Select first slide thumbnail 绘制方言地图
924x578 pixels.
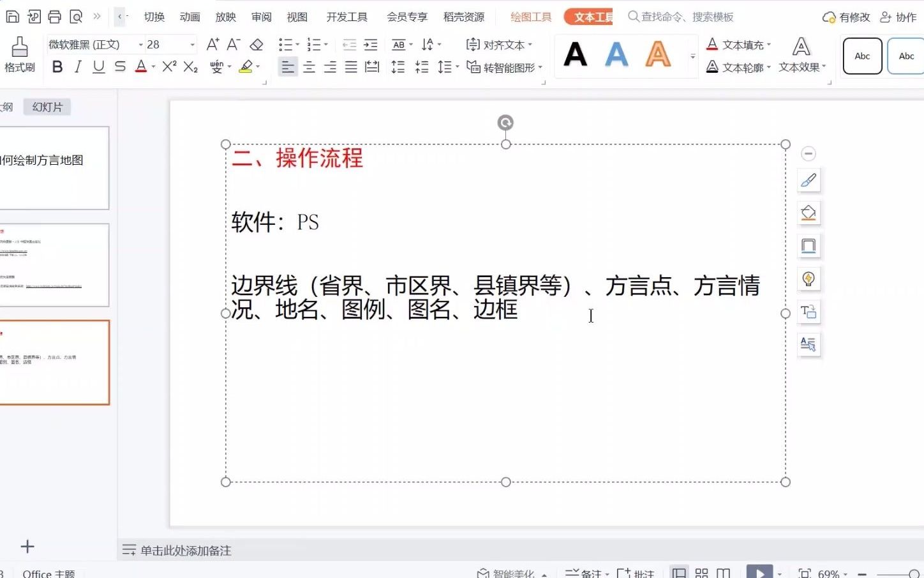pyautogui.click(x=54, y=168)
